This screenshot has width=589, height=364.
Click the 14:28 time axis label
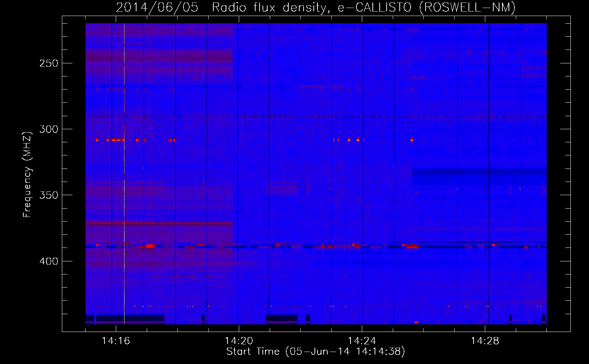click(485, 341)
